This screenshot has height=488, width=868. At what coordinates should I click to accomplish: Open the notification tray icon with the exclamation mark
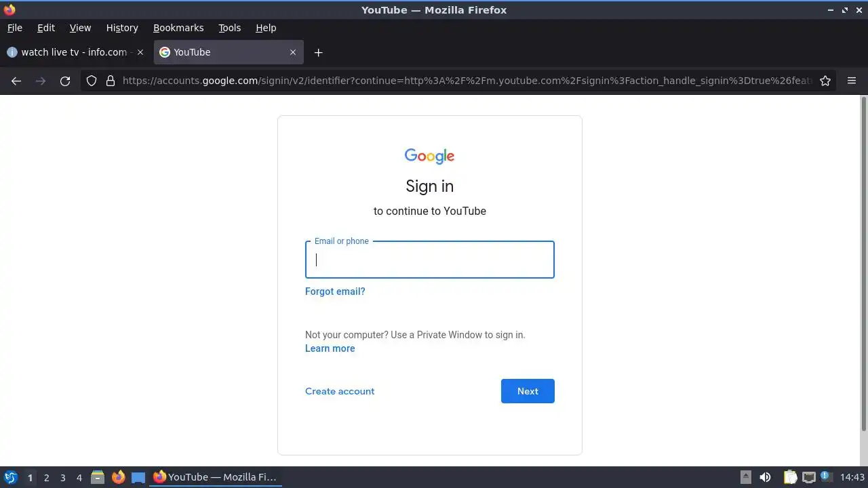pyautogui.click(x=827, y=477)
